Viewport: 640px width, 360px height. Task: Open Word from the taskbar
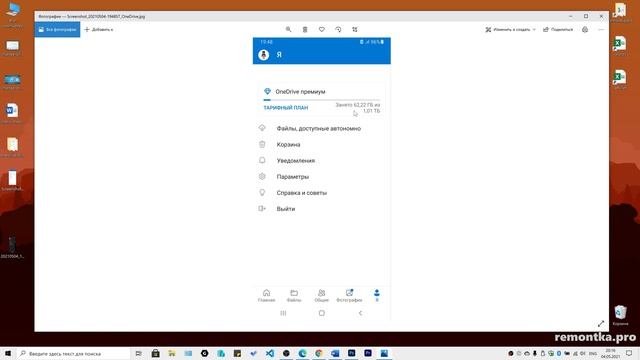pyautogui.click(x=335, y=353)
